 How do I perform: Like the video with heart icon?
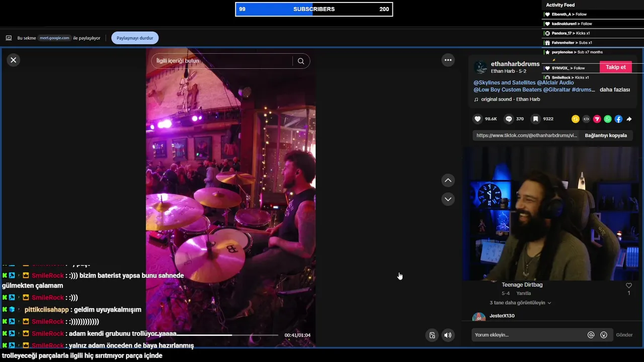(x=477, y=119)
